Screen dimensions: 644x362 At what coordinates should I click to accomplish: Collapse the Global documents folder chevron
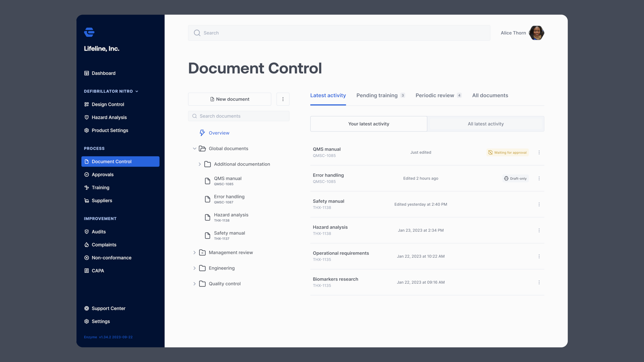pyautogui.click(x=195, y=149)
